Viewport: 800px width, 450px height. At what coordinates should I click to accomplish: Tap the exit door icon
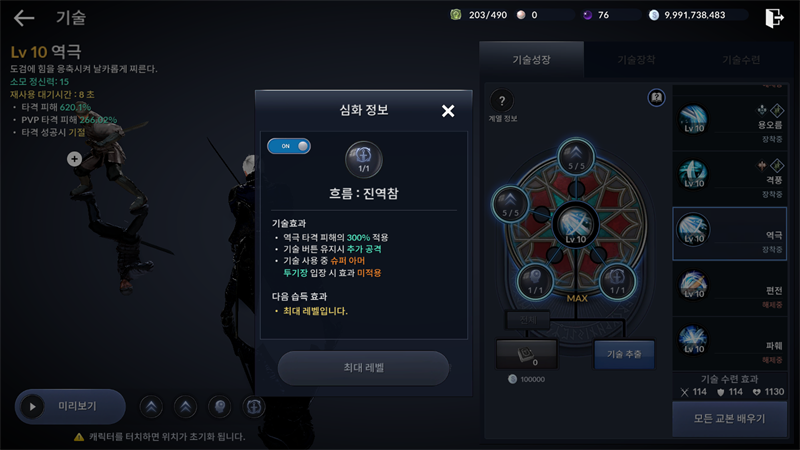coord(774,18)
